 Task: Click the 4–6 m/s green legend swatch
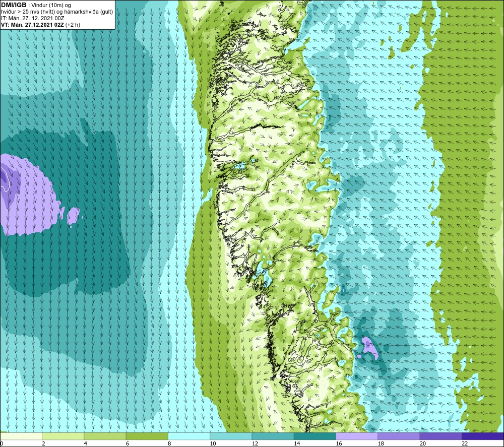click(105, 436)
